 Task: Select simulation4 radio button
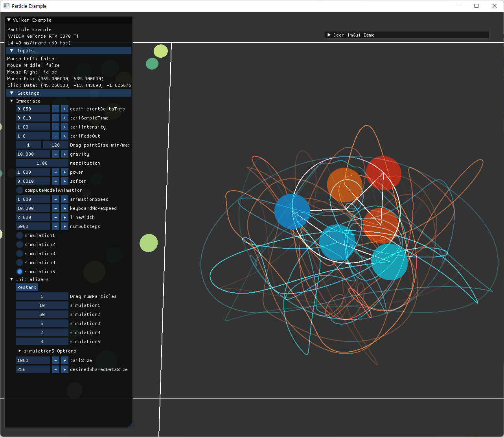[x=20, y=263]
